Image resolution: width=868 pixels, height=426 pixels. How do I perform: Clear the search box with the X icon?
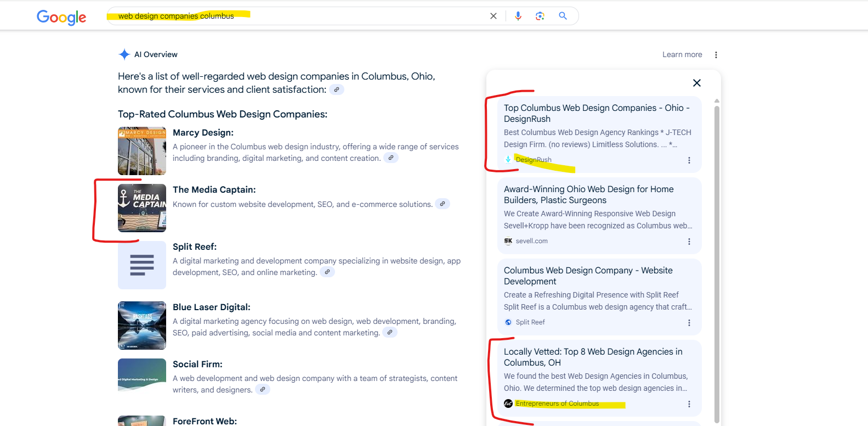493,16
